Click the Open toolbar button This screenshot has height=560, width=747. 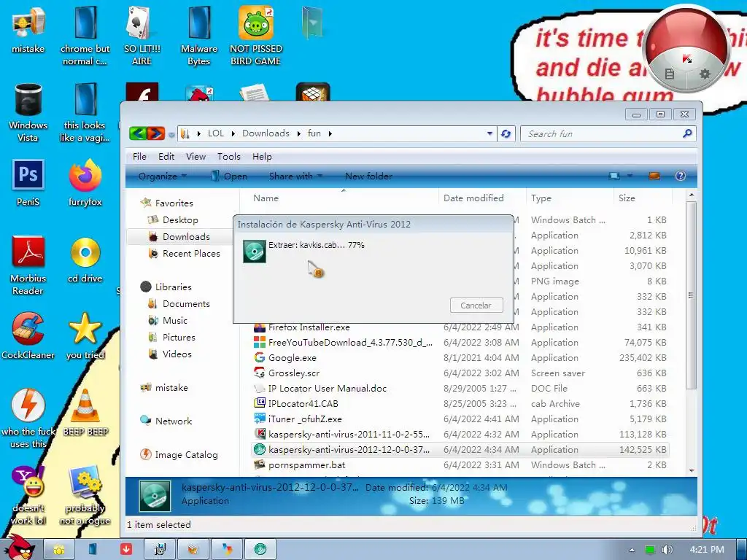pos(229,176)
